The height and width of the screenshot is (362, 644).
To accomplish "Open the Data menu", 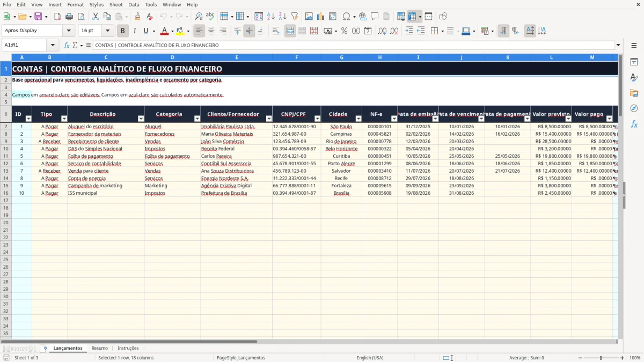I will click(134, 4).
